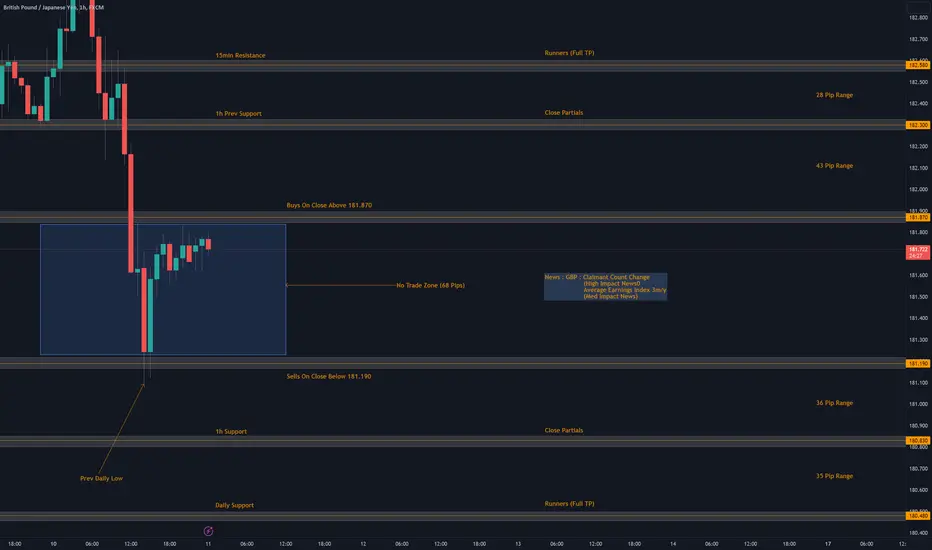Select the 181.870 orange price label

918,218
